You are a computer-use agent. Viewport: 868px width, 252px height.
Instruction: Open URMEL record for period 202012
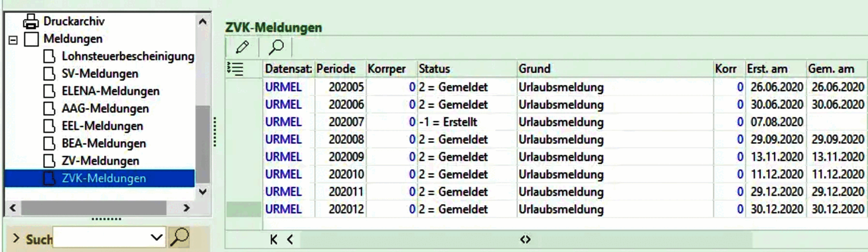tap(283, 209)
